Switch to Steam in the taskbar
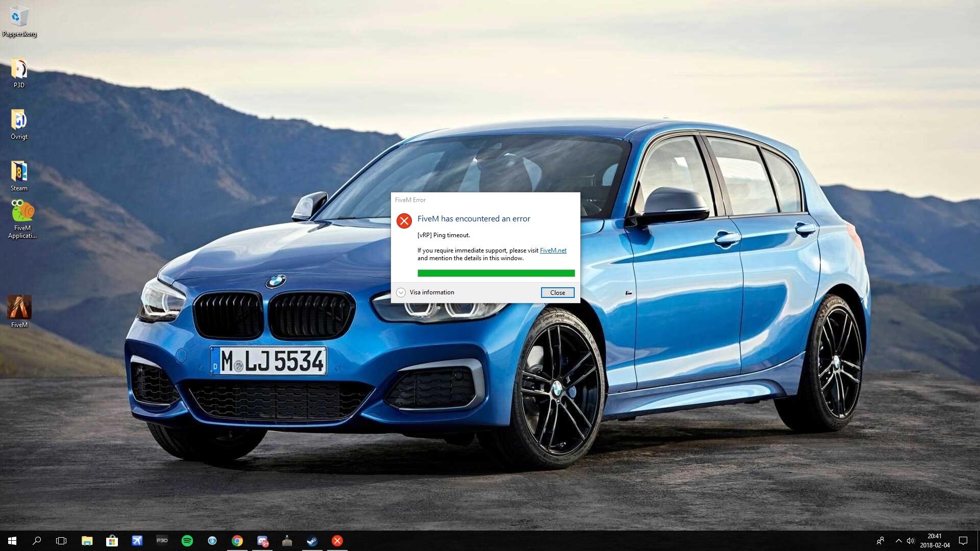This screenshot has height=551, width=980. point(312,541)
